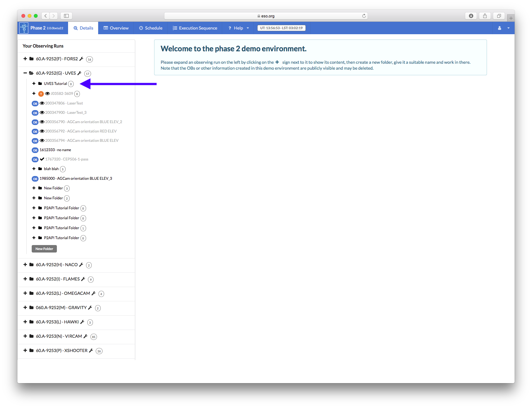Click the ESO Phase 2 logo
The image size is (532, 408).
(x=24, y=28)
